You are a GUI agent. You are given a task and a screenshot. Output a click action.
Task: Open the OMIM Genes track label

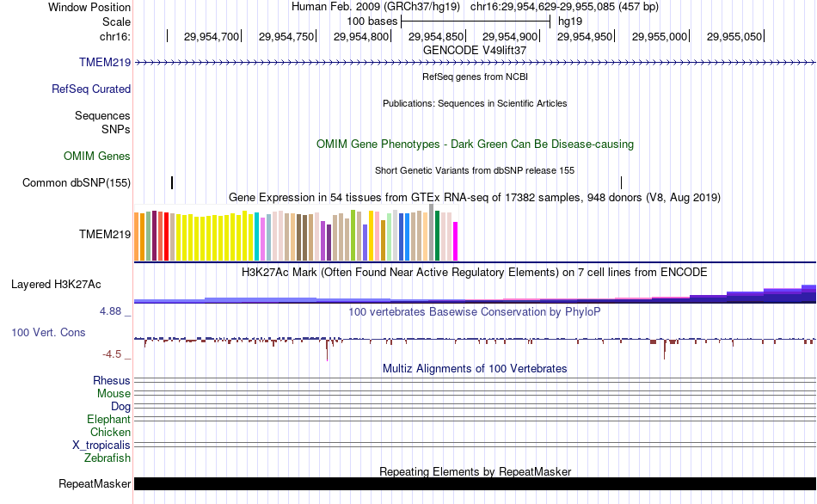pos(97,156)
